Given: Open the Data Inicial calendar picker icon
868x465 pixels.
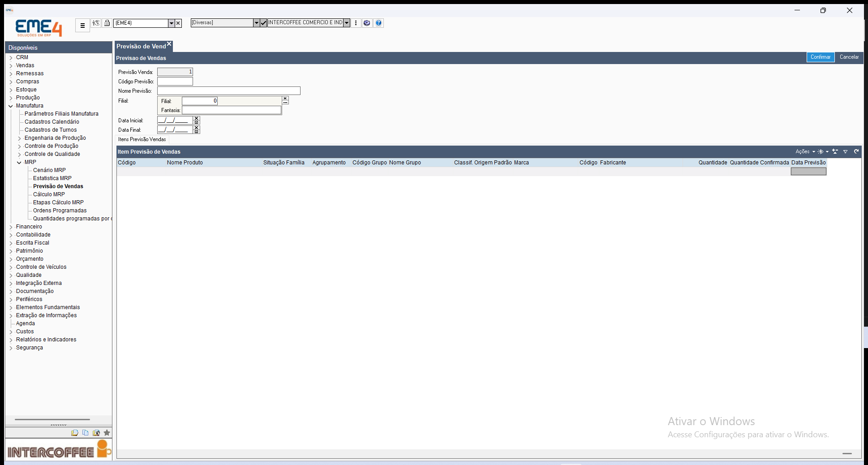Looking at the screenshot, I should pyautogui.click(x=196, y=122).
